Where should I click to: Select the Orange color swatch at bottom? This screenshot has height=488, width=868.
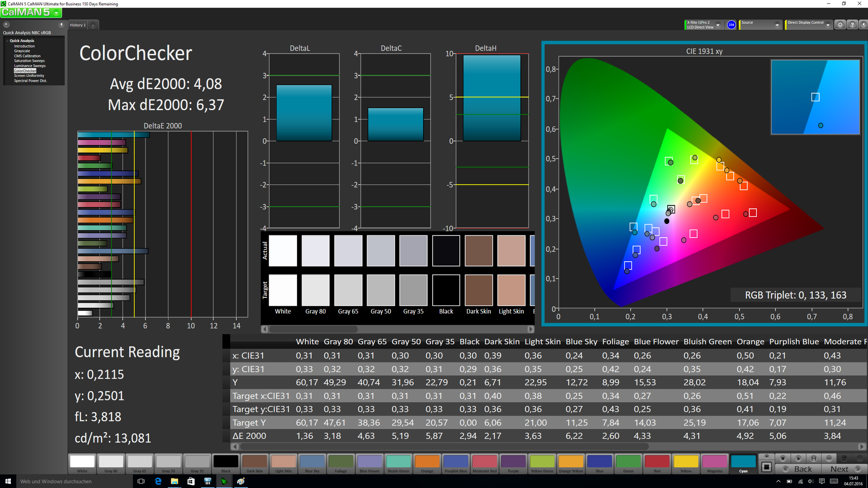click(x=427, y=462)
